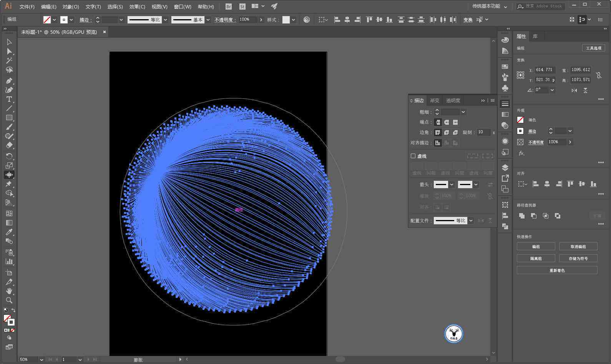
Task: Switch to the 库 tab
Action: pyautogui.click(x=535, y=36)
